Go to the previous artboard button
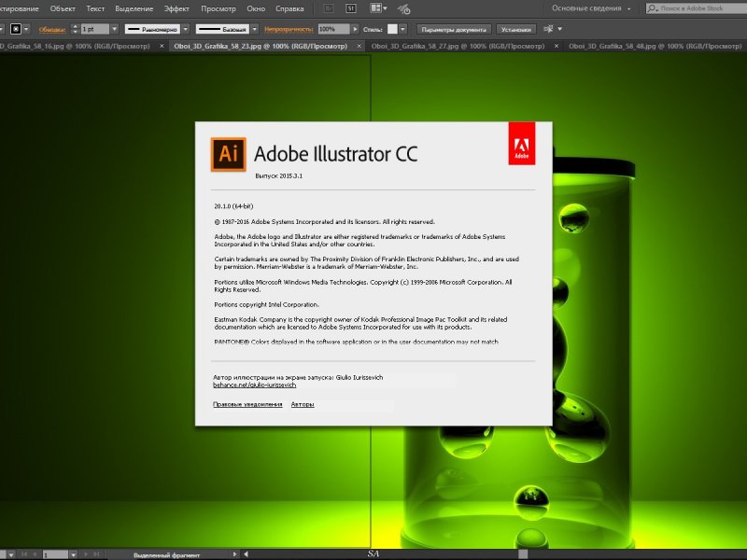Image resolution: width=747 pixels, height=560 pixels. tap(35, 554)
